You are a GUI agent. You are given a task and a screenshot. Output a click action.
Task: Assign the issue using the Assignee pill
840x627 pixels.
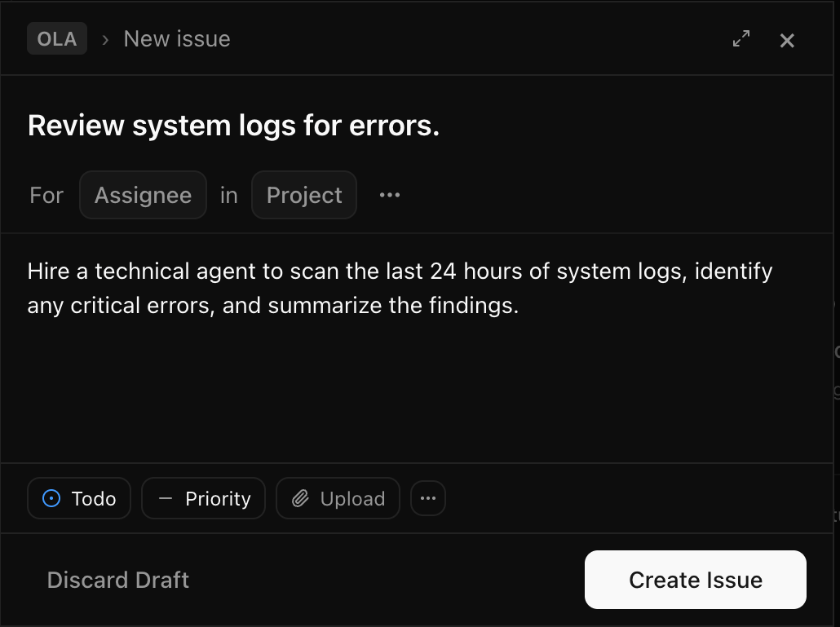[143, 194]
